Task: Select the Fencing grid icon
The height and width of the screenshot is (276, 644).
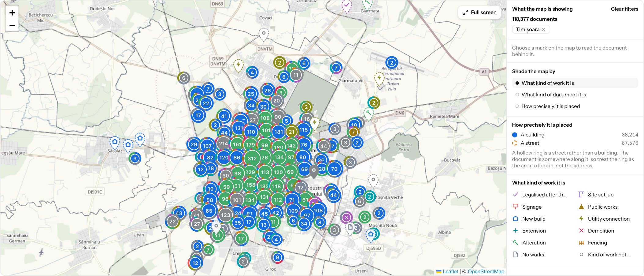Action: click(x=581, y=243)
